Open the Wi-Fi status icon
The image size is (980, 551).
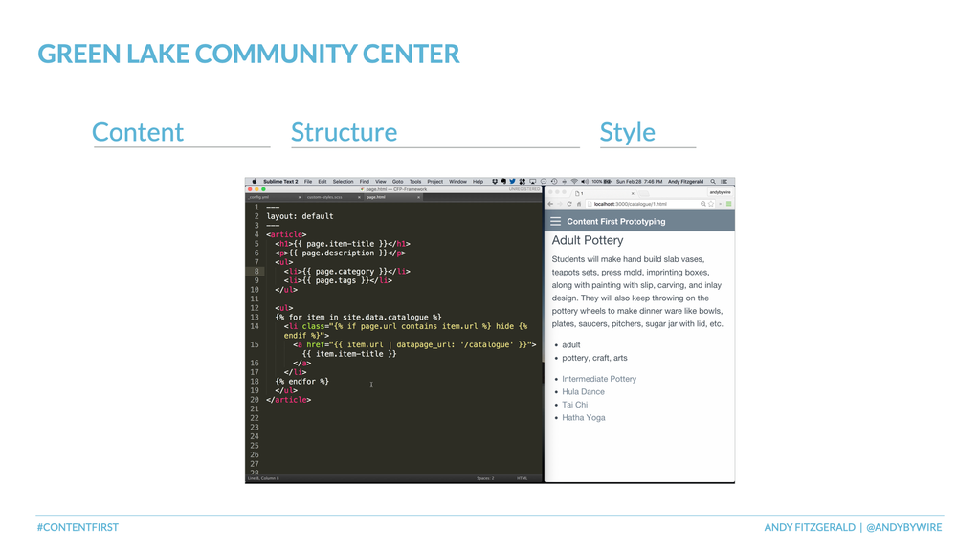tap(574, 181)
